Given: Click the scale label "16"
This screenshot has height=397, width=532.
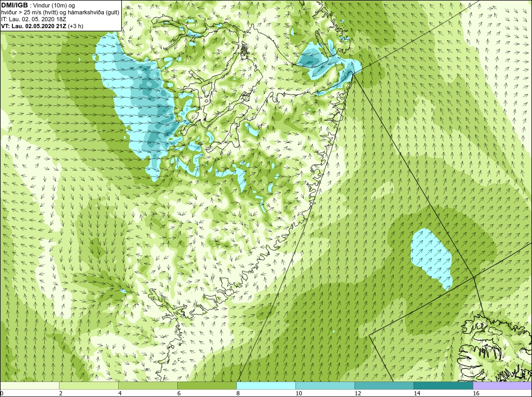Looking at the screenshot, I should click(x=476, y=393).
